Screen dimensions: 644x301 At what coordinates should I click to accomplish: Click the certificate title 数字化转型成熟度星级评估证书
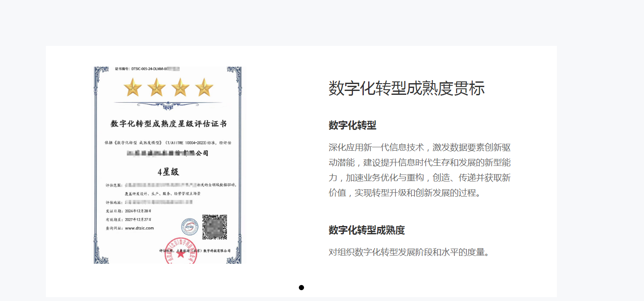(x=168, y=124)
